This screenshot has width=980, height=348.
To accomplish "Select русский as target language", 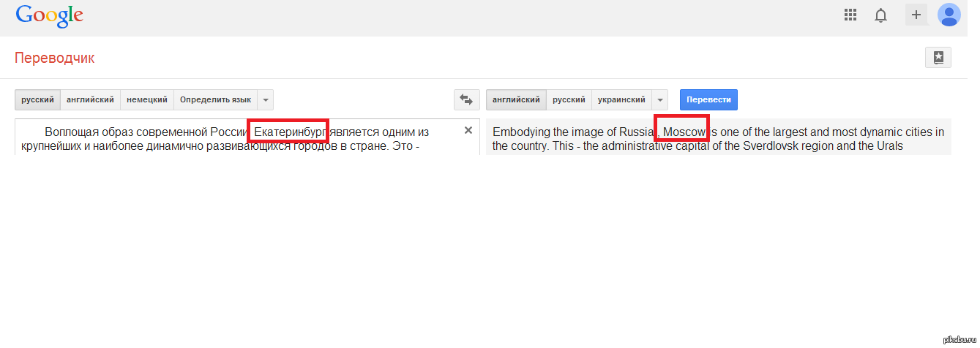I will (569, 99).
